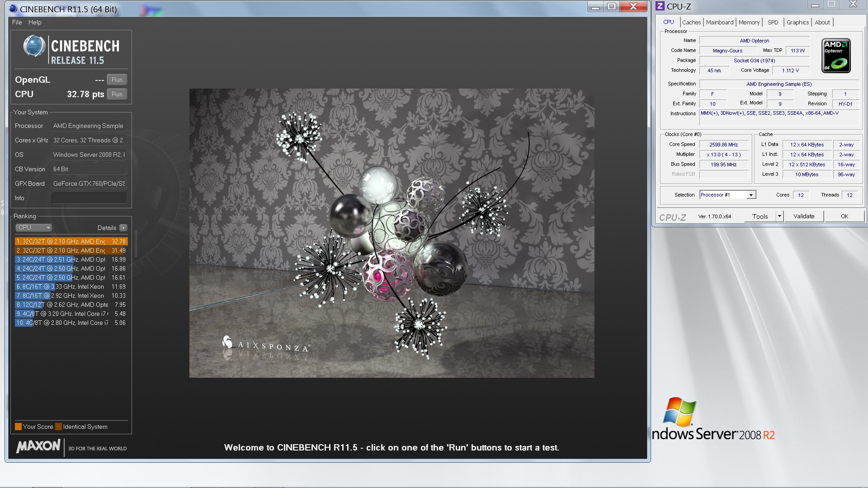Click the orange Your Score legend swatch
Image resolution: width=868 pixels, height=488 pixels.
pos(18,427)
